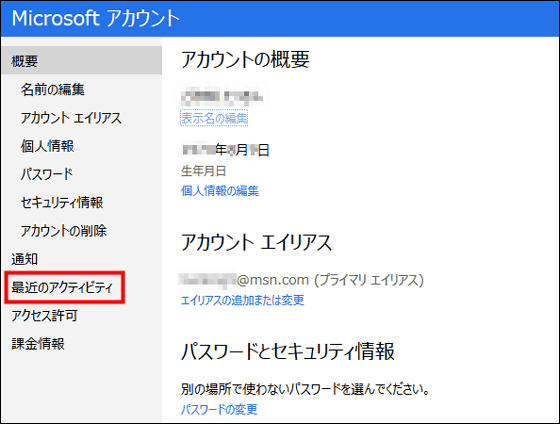Select 概要 in the sidebar
The height and width of the screenshot is (424, 560).
click(x=81, y=61)
